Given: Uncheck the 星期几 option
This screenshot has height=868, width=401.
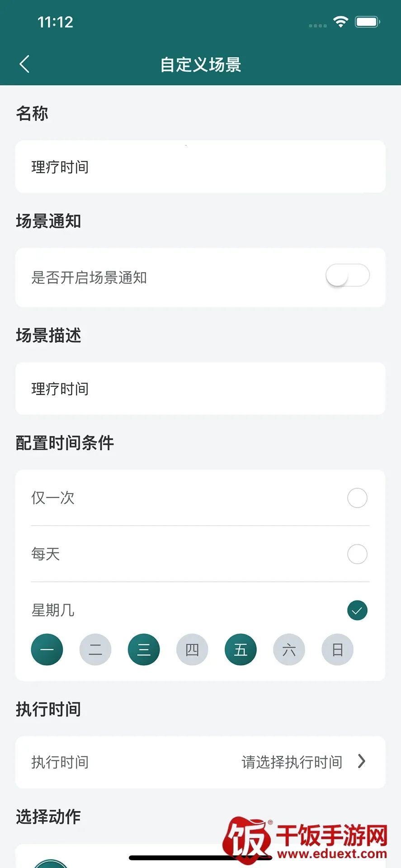Looking at the screenshot, I should pos(357,610).
